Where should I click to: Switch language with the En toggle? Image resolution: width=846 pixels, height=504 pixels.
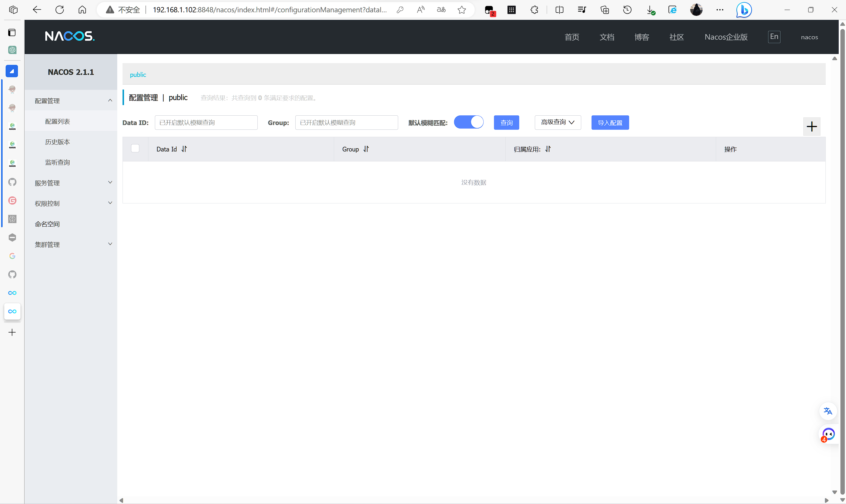pos(774,37)
